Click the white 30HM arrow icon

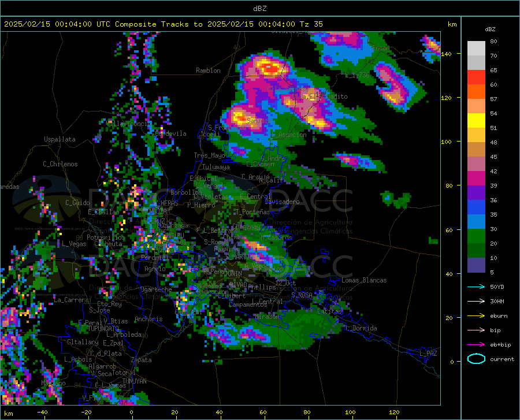tap(476, 302)
